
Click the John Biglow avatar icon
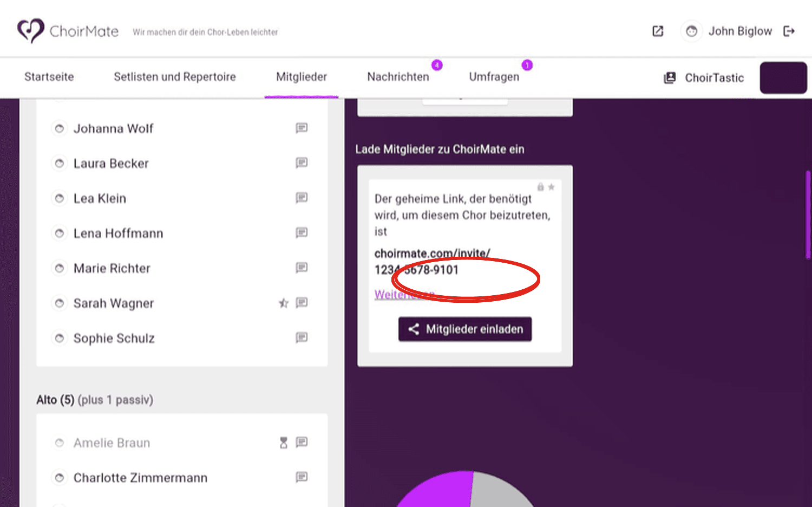click(x=691, y=31)
